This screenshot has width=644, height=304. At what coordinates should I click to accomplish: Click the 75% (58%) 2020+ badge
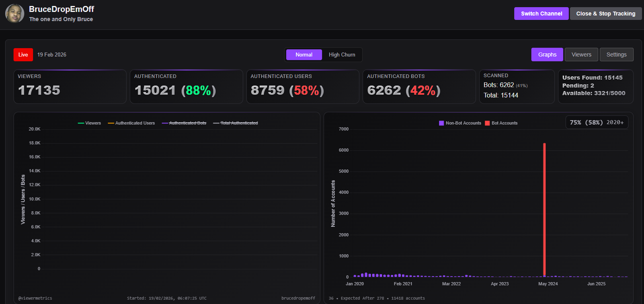(597, 122)
